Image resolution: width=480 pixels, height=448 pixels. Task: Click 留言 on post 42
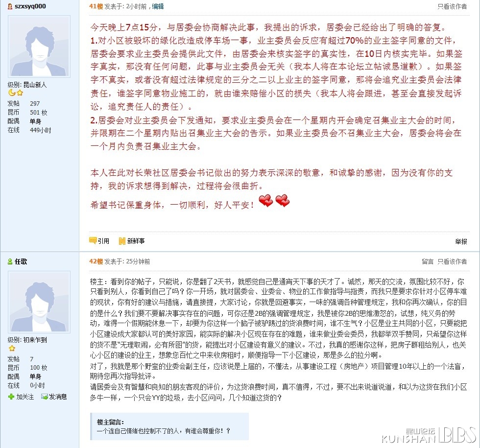pyautogui.click(x=428, y=261)
